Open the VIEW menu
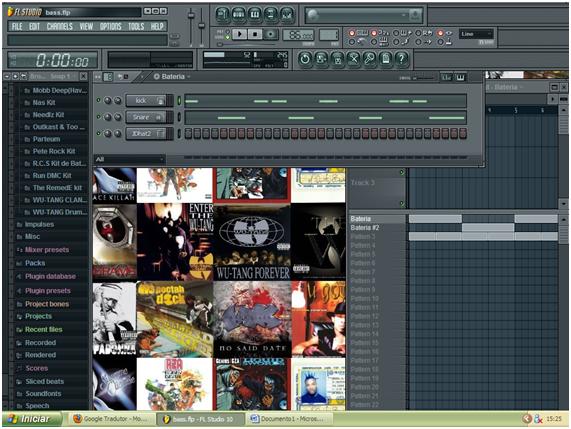 point(86,27)
